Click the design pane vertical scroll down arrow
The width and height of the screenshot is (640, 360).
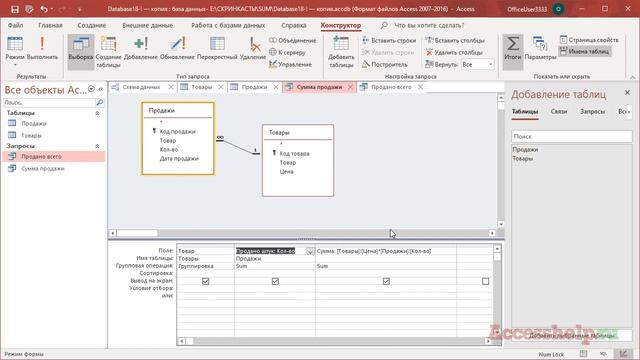tap(501, 224)
